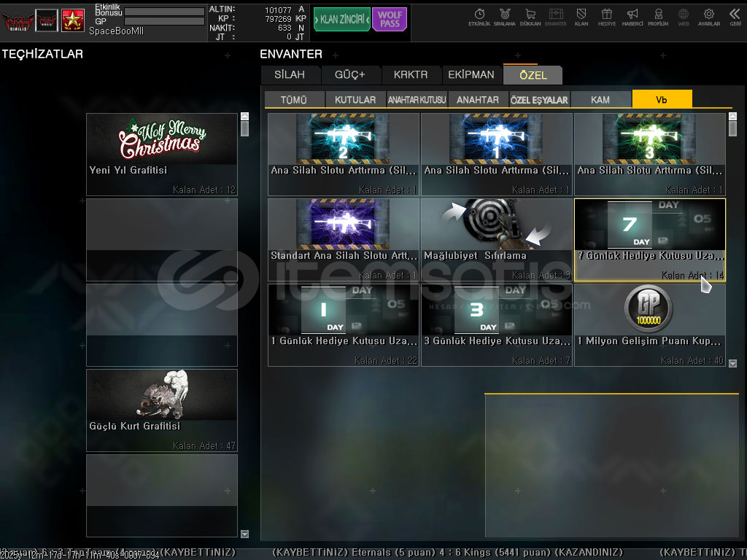This screenshot has width=747, height=560.
Task: Select the ÖZEL tab
Action: click(533, 75)
